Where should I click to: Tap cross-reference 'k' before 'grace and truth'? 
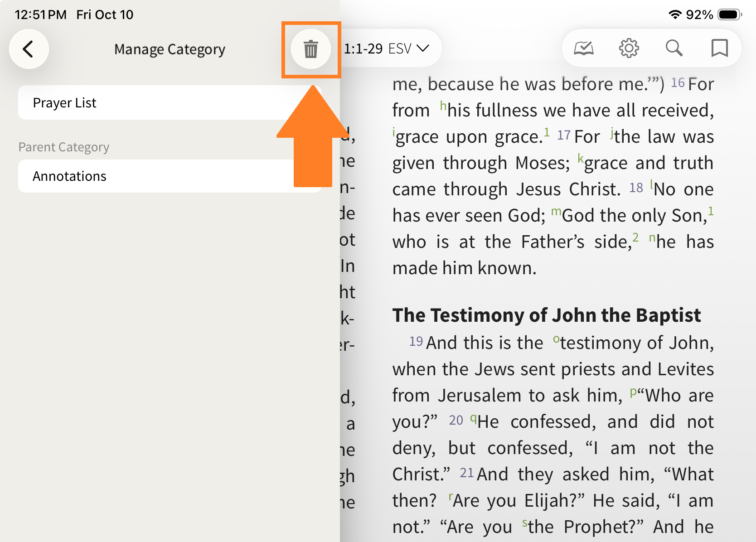(580, 159)
